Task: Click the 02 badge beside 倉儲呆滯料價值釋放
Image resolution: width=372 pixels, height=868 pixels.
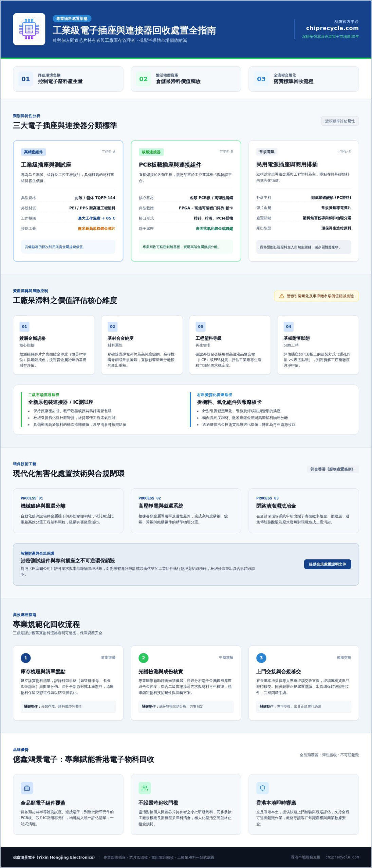Action: [144, 79]
